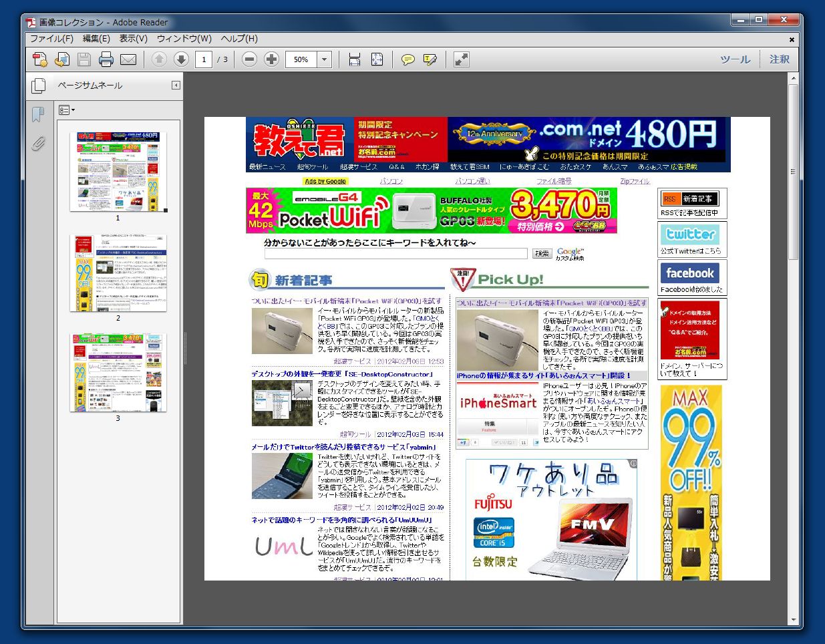
Task: Add sticky note comment icon
Action: pos(407,59)
